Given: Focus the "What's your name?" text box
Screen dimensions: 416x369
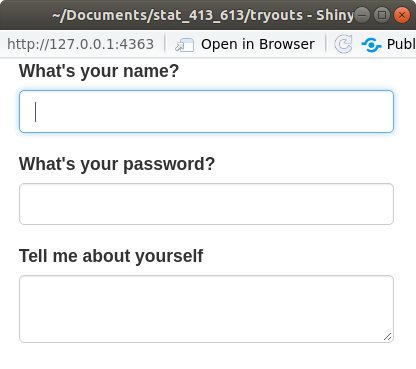Looking at the screenshot, I should pos(206,111).
